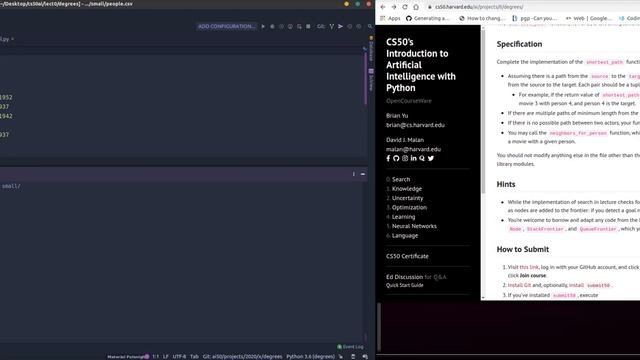Open David Malan's Instagram icon
This screenshot has height=360, width=640.
[405, 158]
